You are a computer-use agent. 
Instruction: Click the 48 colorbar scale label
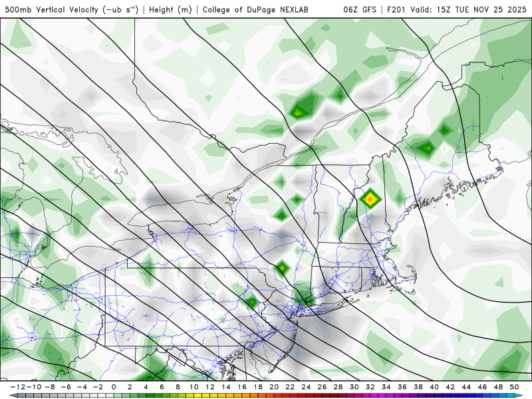pos(498,387)
